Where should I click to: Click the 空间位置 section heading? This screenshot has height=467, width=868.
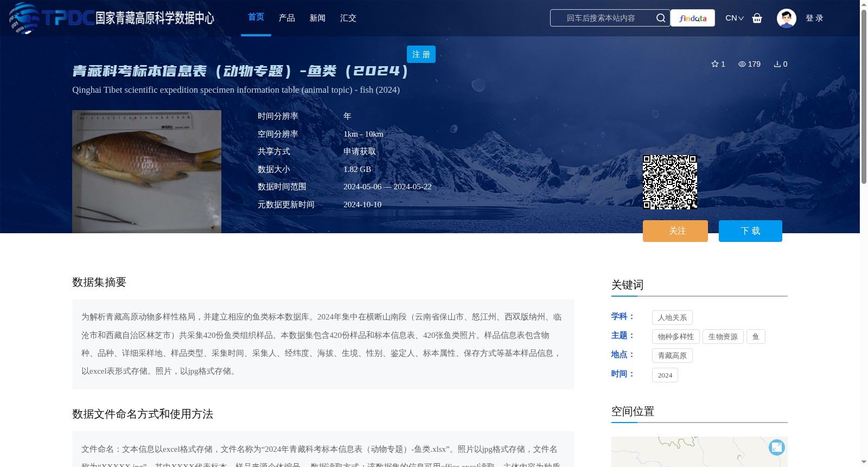click(x=633, y=412)
